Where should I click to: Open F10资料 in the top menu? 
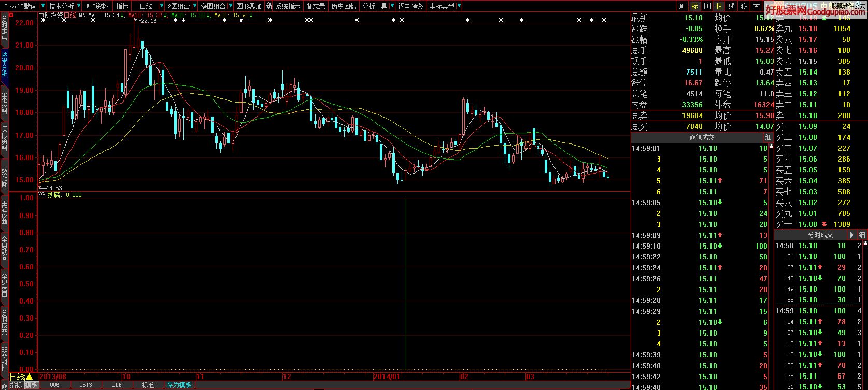[x=97, y=6]
